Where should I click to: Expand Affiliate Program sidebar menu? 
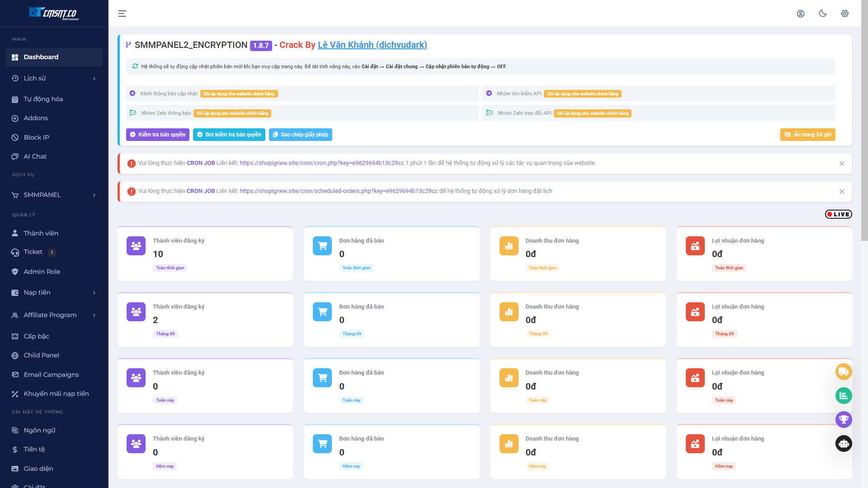(54, 315)
